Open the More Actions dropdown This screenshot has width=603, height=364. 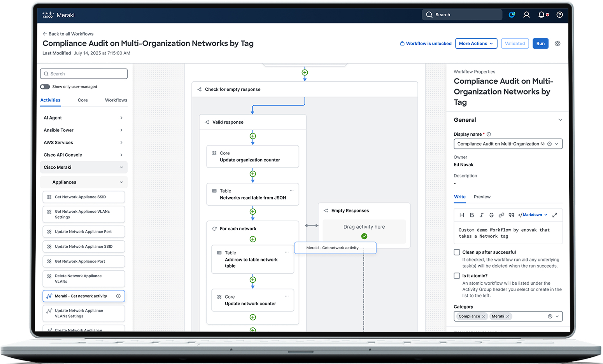pos(476,43)
